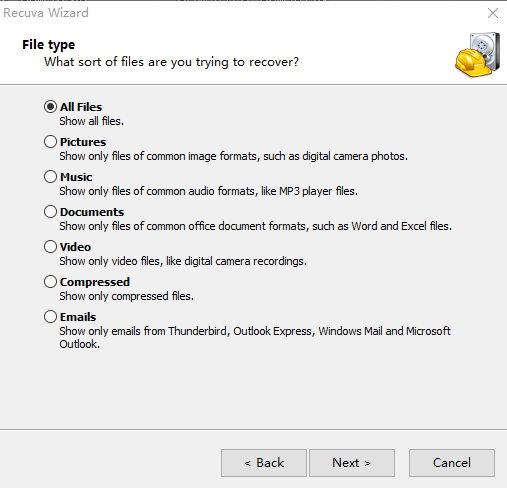Click the Pictures label text
This screenshot has width=507, height=488.
point(83,142)
